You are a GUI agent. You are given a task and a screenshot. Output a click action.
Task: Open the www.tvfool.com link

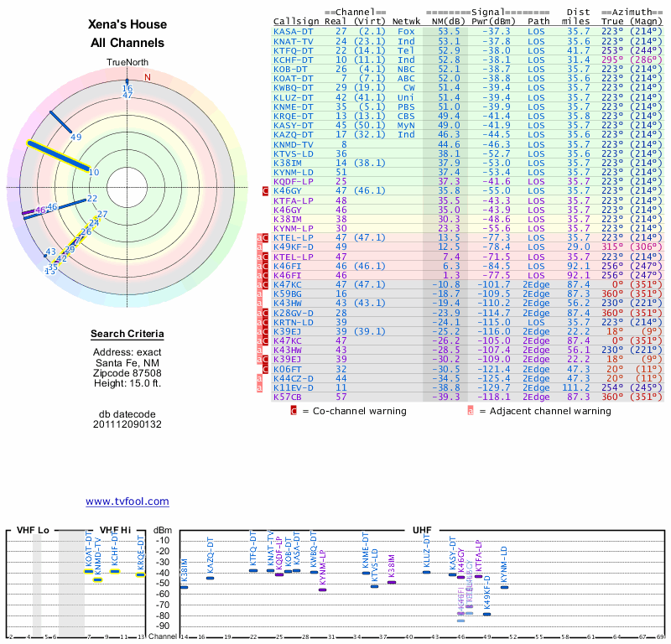(127, 501)
